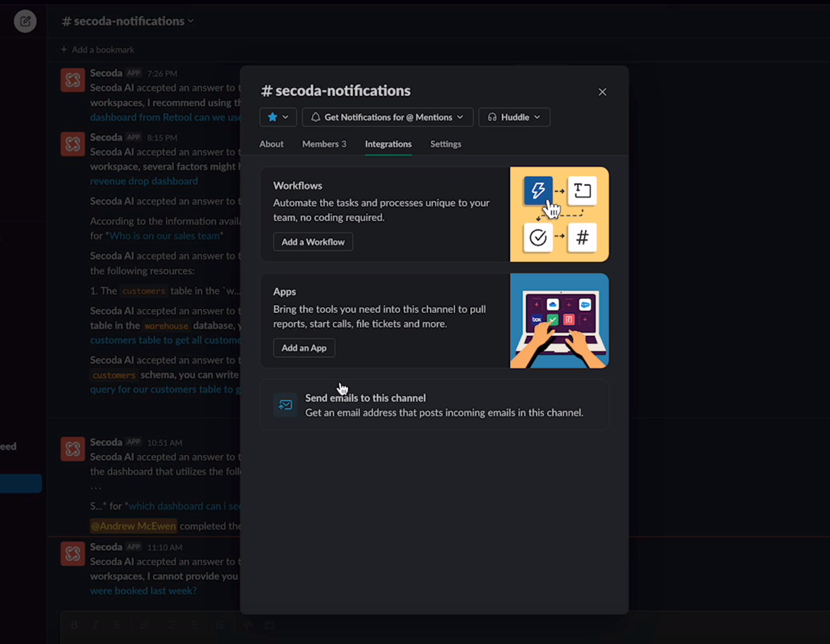Click the Huddle headphones icon

coord(492,117)
